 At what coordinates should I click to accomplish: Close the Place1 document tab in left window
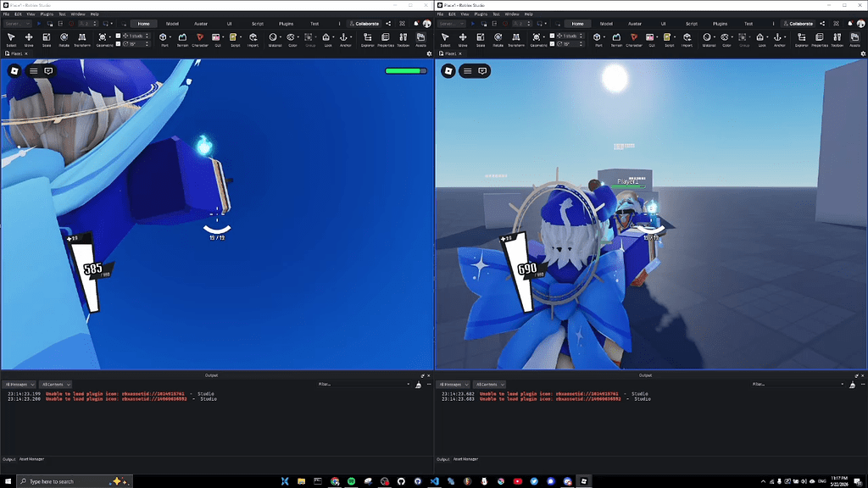tap(26, 53)
